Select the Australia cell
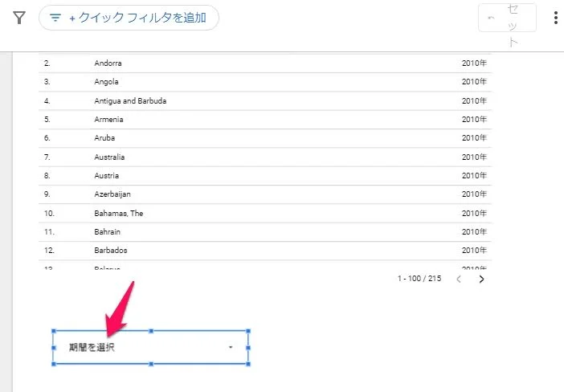Viewport: 564px width, 392px height. pyautogui.click(x=109, y=157)
